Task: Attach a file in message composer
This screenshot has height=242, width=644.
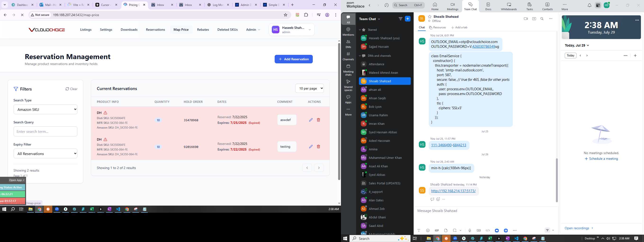Action: pos(446,230)
